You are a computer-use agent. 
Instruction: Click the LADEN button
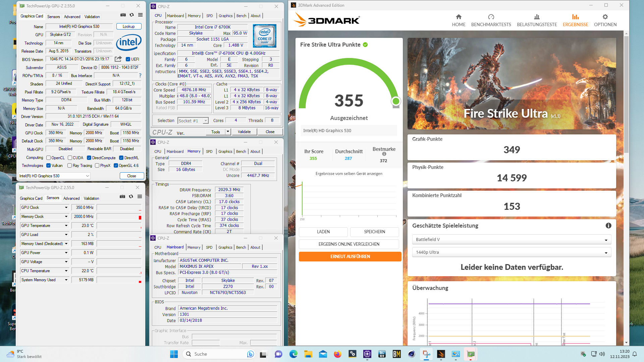[323, 232]
